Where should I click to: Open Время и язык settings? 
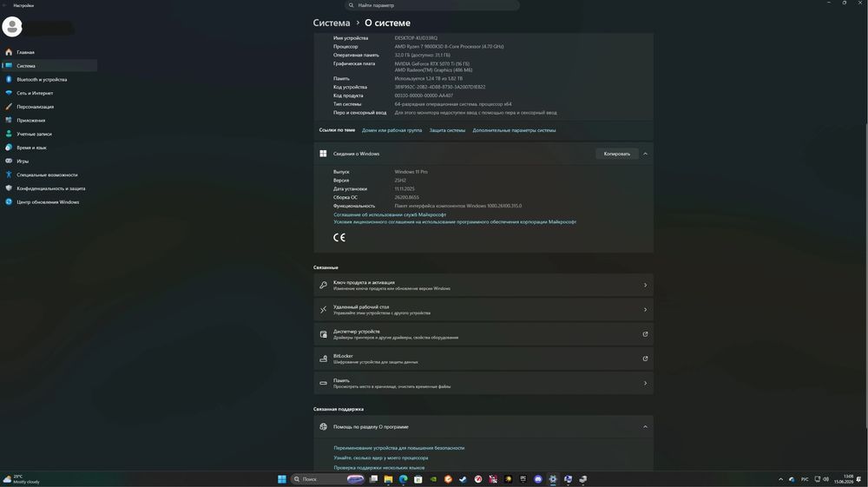click(x=49, y=148)
